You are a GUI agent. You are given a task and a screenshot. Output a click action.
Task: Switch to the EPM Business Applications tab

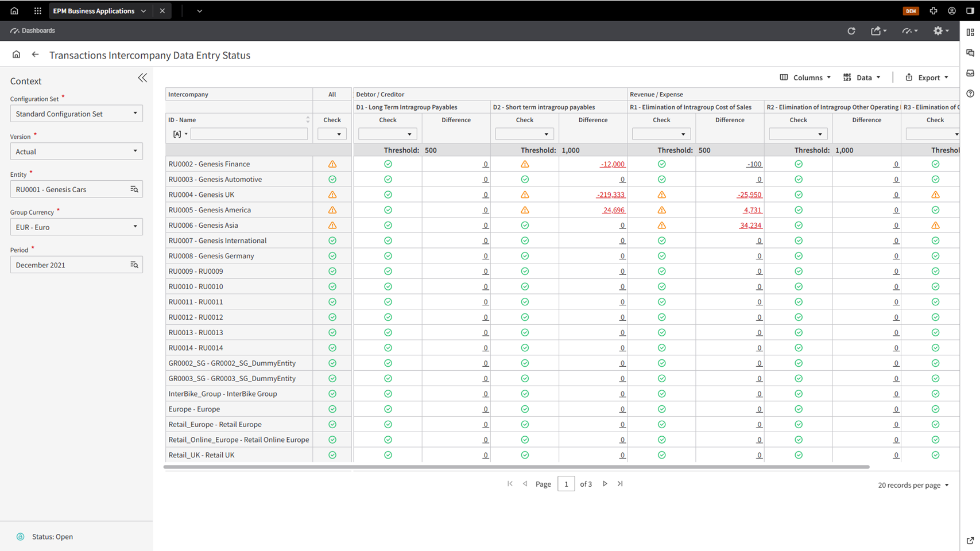[94, 11]
